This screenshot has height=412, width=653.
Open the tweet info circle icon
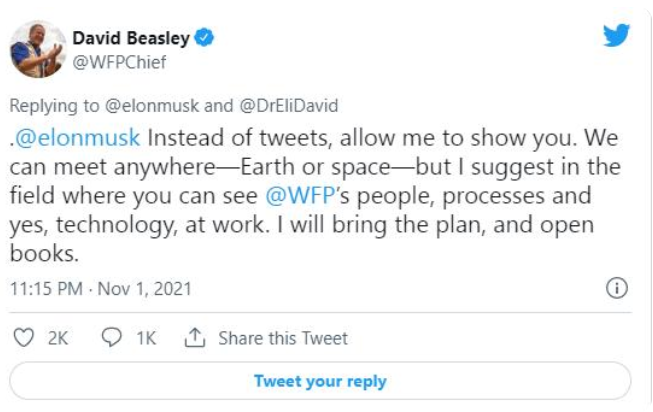click(617, 288)
